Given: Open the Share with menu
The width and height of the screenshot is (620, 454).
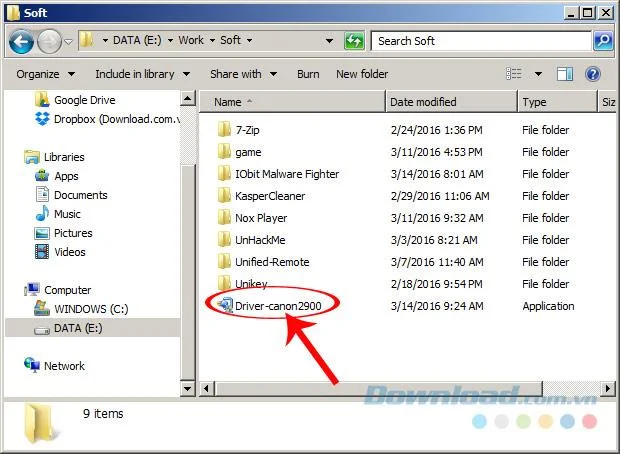Looking at the screenshot, I should click(x=243, y=74).
